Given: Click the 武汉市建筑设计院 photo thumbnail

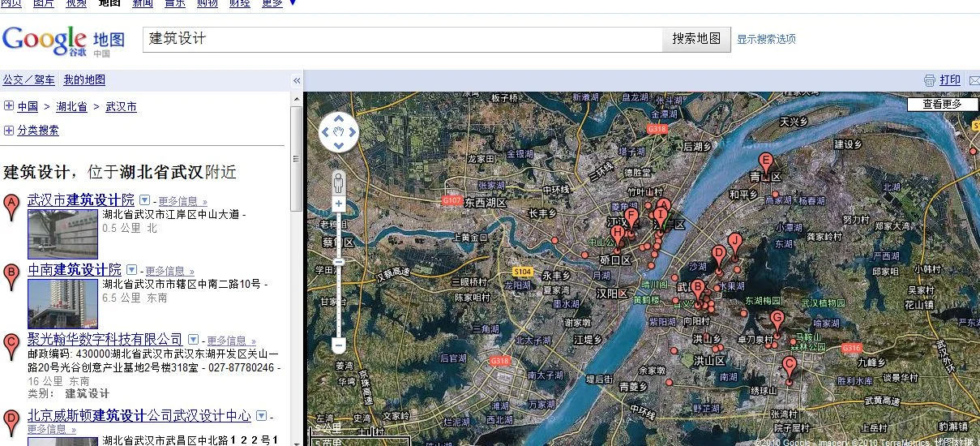Looking at the screenshot, I should (x=62, y=234).
